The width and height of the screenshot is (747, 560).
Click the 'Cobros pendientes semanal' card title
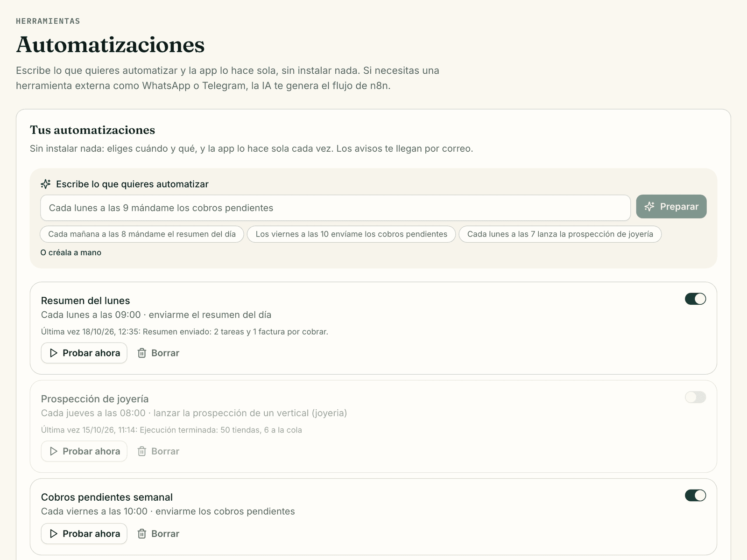pyautogui.click(x=107, y=497)
